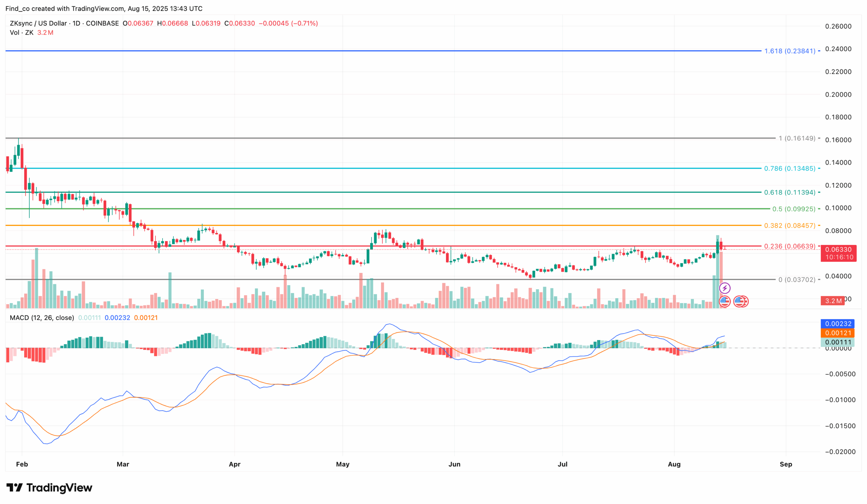Click the purple lightning bolt event icon

point(724,288)
